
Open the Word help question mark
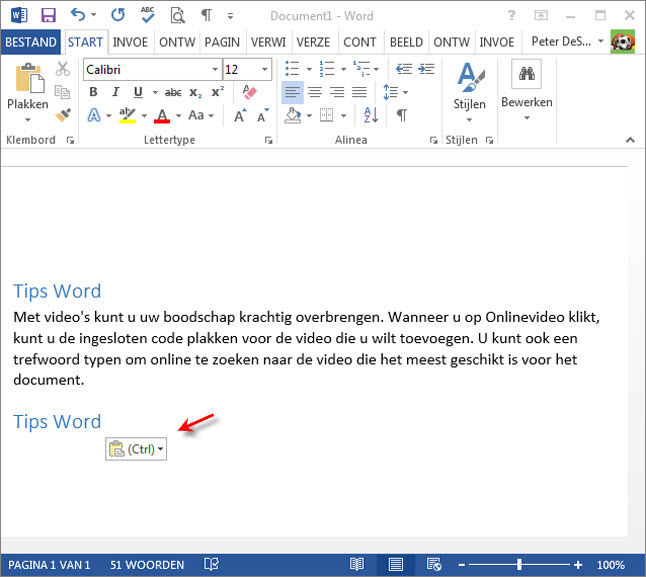coord(511,16)
